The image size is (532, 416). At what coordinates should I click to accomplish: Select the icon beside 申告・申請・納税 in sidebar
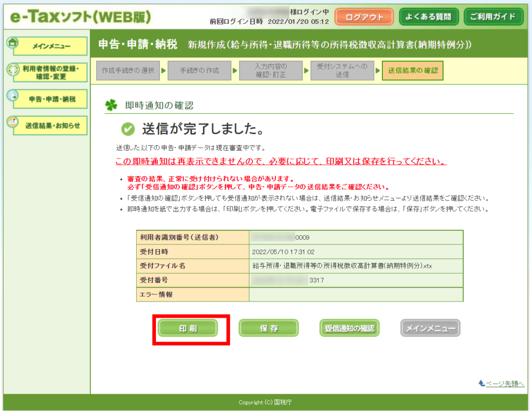point(12,96)
